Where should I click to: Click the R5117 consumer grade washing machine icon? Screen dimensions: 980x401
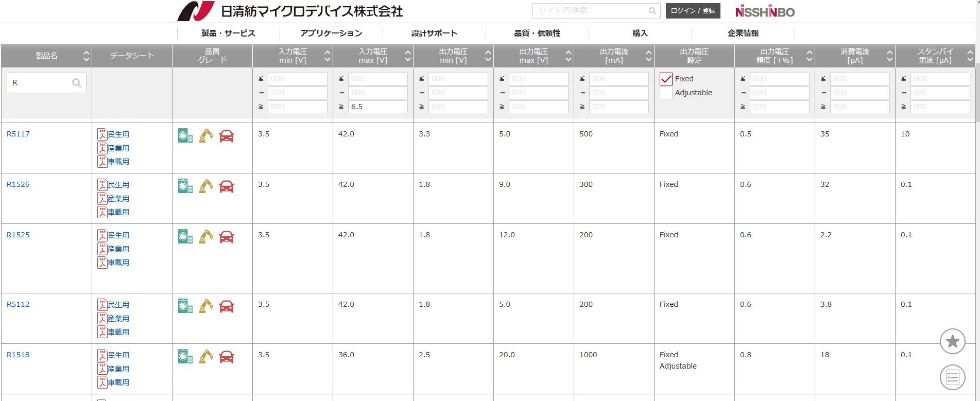[185, 136]
